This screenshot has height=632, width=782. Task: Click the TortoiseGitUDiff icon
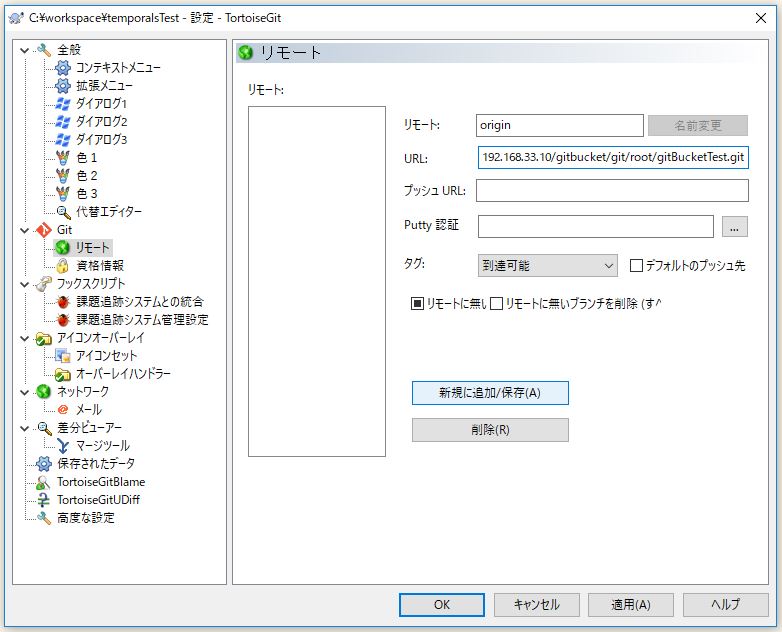(x=44, y=500)
